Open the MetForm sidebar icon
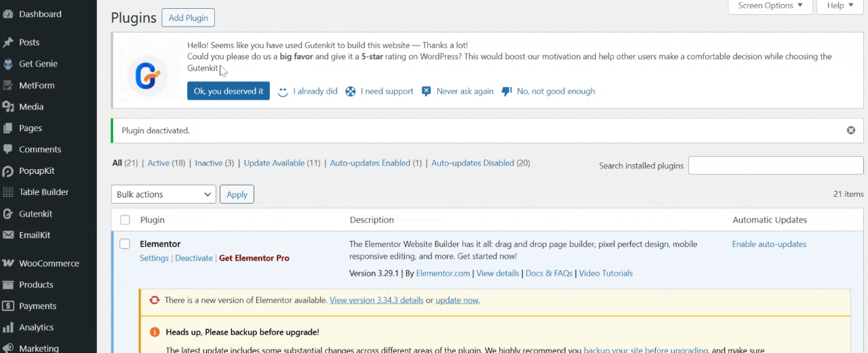The width and height of the screenshot is (868, 353). (x=8, y=86)
